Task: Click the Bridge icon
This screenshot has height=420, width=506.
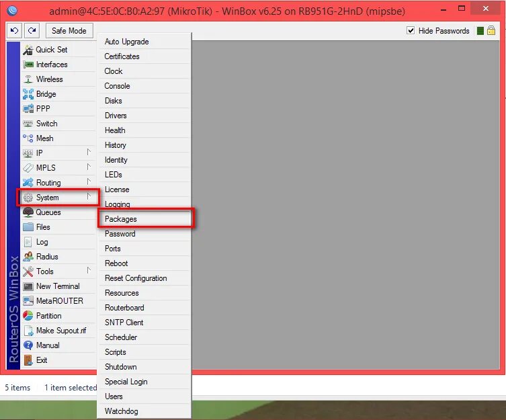Action: coord(28,94)
